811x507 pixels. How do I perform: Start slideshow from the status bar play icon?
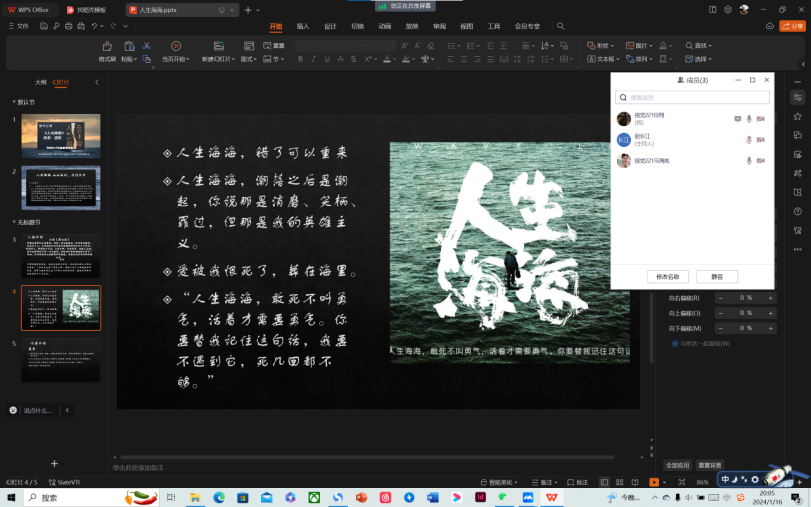pyautogui.click(x=654, y=482)
